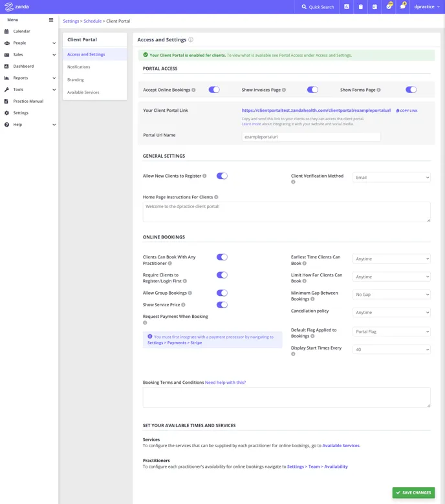Image resolution: width=445 pixels, height=504 pixels.
Task: Click the Reports chart icon
Action: [x=6, y=78]
